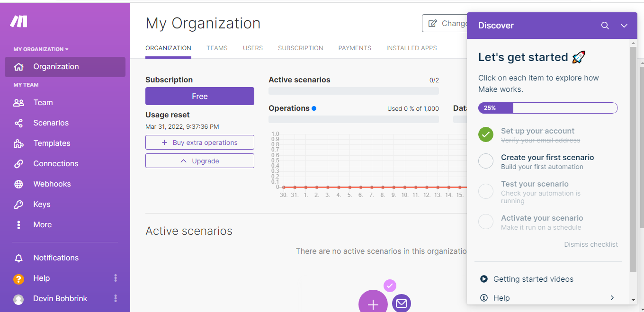Click the info icon beside Help in Discover
This screenshot has width=644, height=312.
[x=484, y=298]
